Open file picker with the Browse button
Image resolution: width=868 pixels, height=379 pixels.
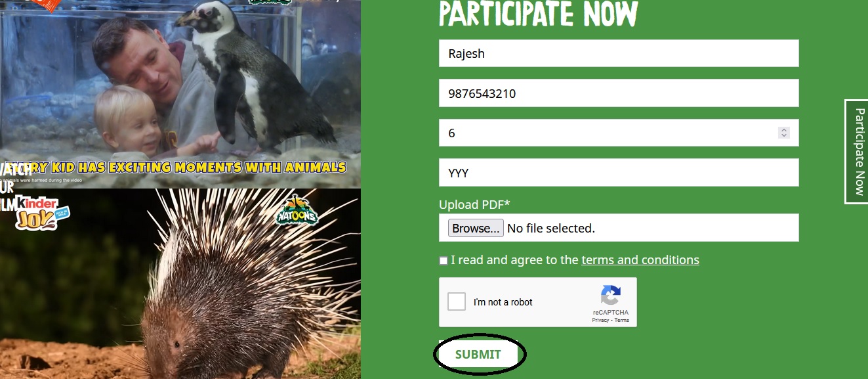point(476,228)
